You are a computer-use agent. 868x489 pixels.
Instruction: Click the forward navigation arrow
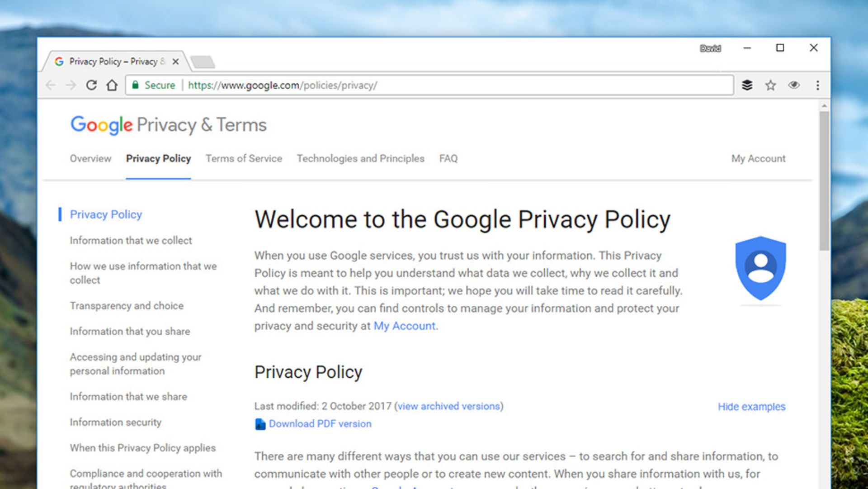(x=71, y=85)
